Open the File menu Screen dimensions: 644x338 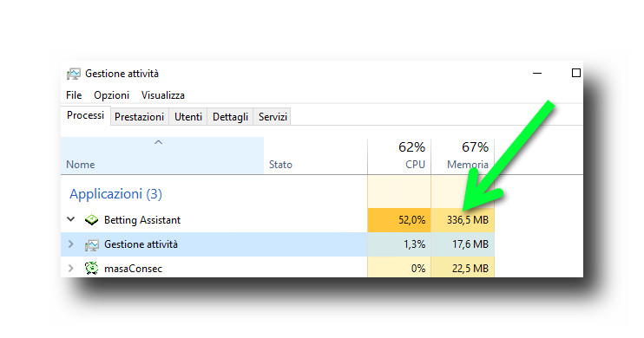tap(74, 95)
